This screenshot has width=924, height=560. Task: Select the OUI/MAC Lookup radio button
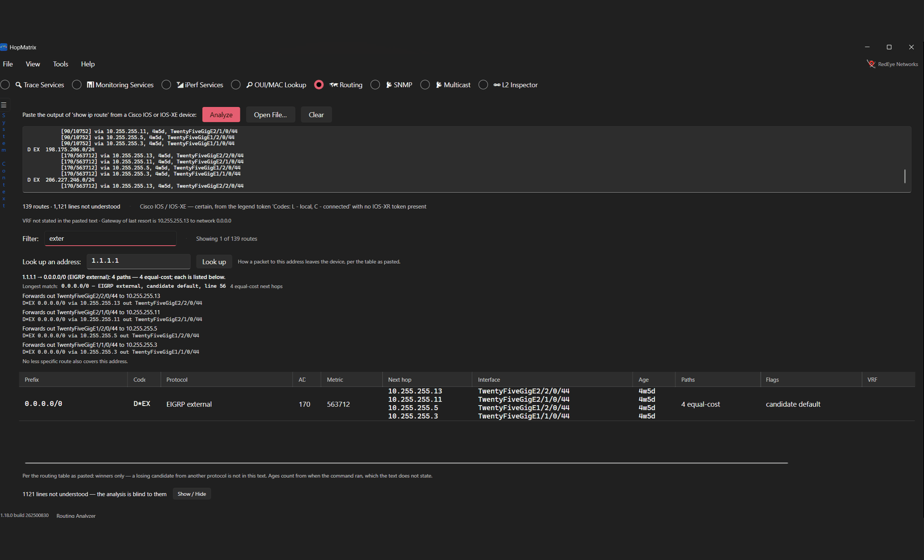[236, 85]
